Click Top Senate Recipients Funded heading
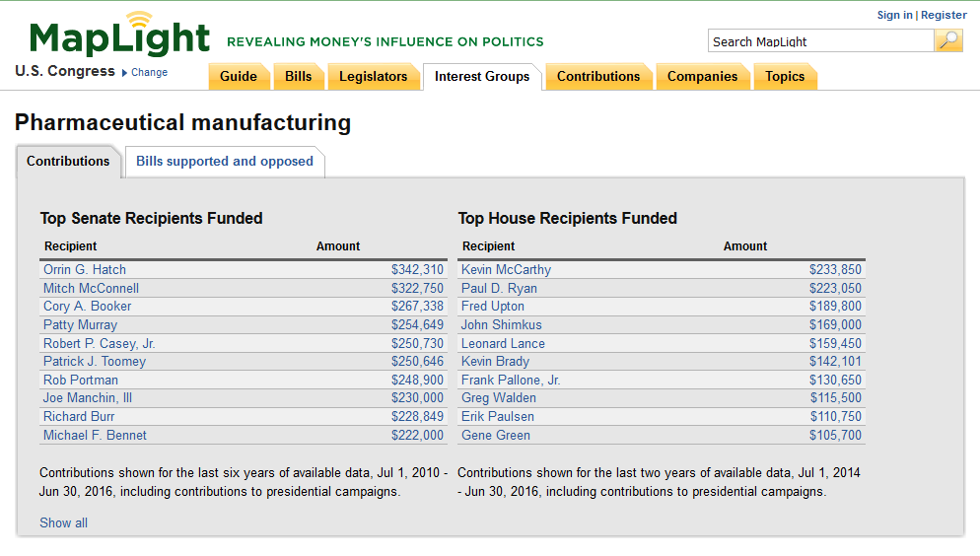 [151, 218]
